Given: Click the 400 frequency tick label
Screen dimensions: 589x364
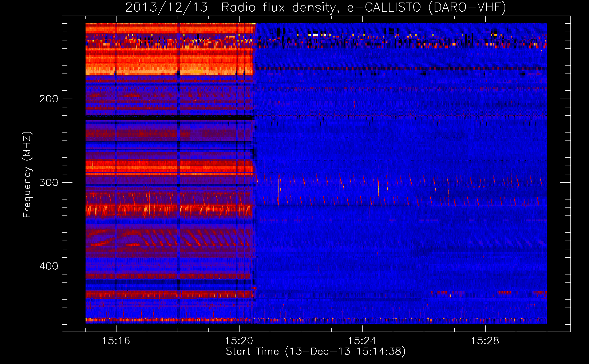Looking at the screenshot, I should (x=49, y=266).
